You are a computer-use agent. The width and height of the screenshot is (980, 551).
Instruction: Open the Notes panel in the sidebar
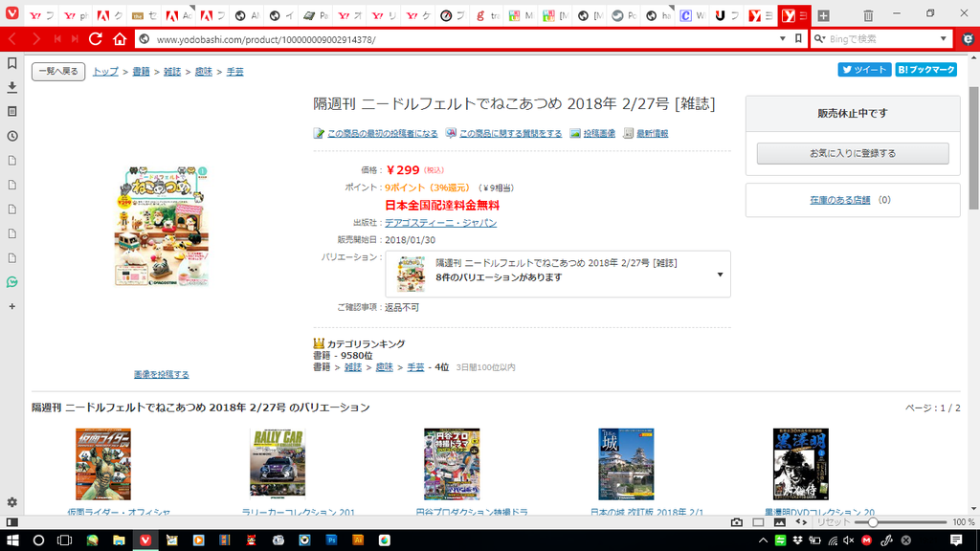point(11,111)
